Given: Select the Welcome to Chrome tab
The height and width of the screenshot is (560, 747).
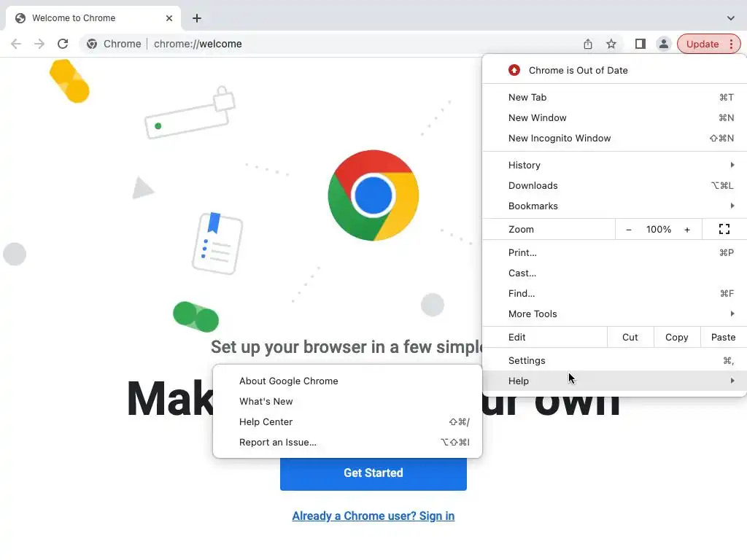Looking at the screenshot, I should tap(93, 18).
